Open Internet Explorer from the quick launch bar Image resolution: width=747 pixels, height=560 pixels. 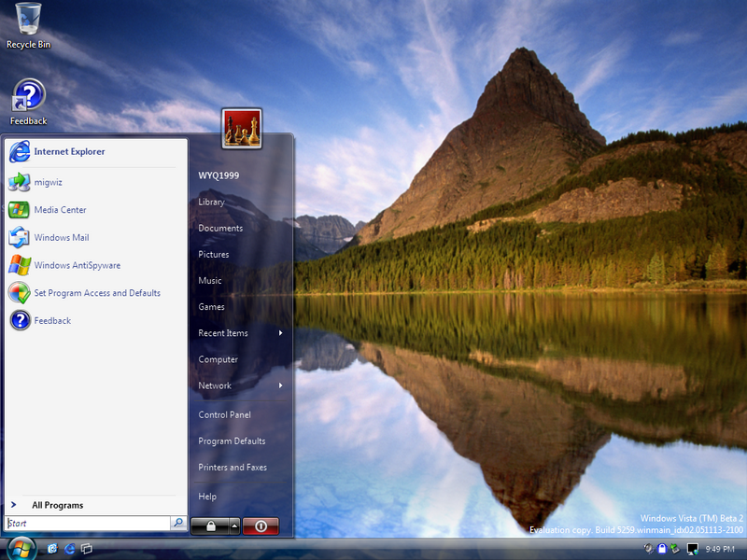coord(69,549)
